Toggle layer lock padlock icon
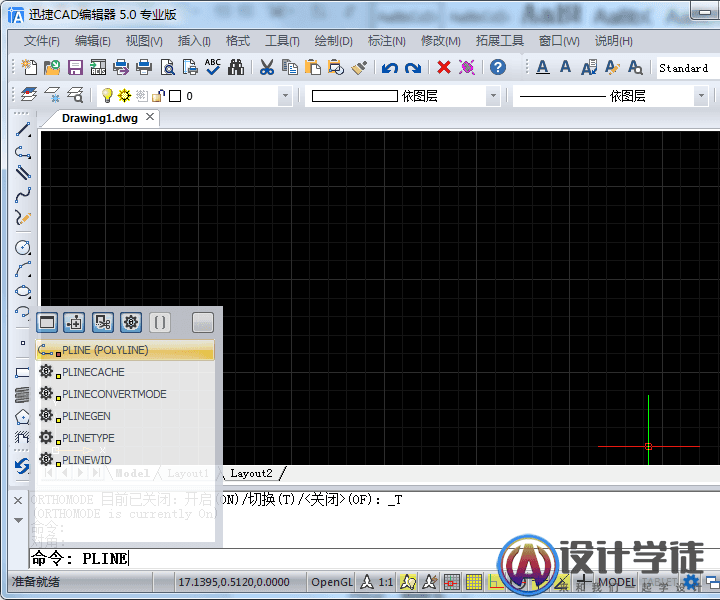Viewport: 720px width, 600px height. [158, 95]
